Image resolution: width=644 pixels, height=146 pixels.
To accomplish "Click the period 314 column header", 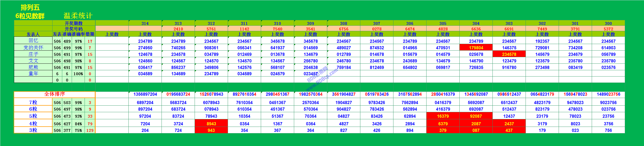I will coord(145,23).
